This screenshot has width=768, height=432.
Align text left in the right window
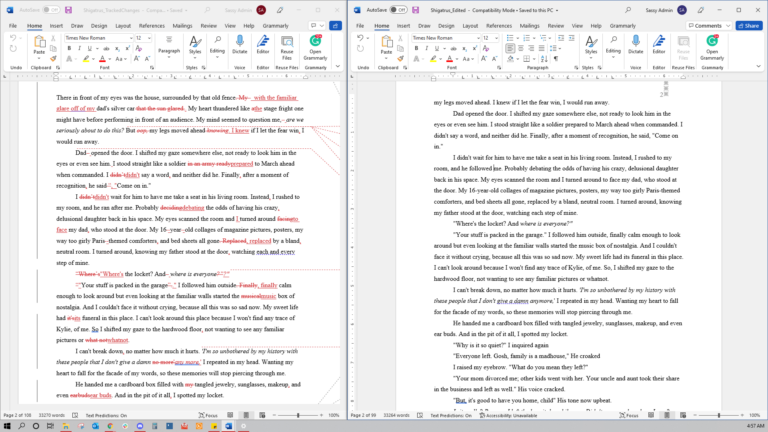(510, 48)
